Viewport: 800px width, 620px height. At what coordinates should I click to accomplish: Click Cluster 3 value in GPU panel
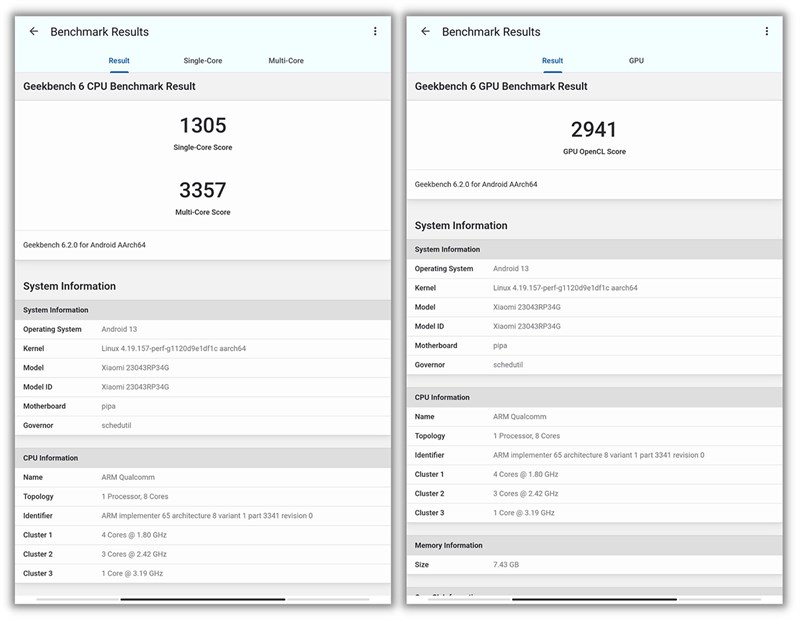(x=523, y=513)
